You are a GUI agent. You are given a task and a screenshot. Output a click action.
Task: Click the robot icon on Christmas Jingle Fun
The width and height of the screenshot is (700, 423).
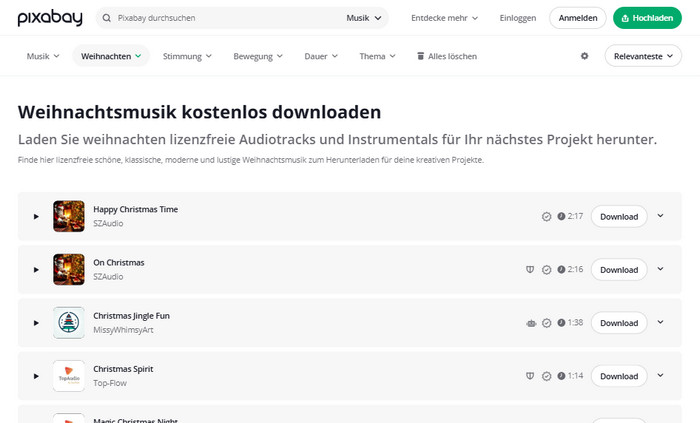pos(531,323)
